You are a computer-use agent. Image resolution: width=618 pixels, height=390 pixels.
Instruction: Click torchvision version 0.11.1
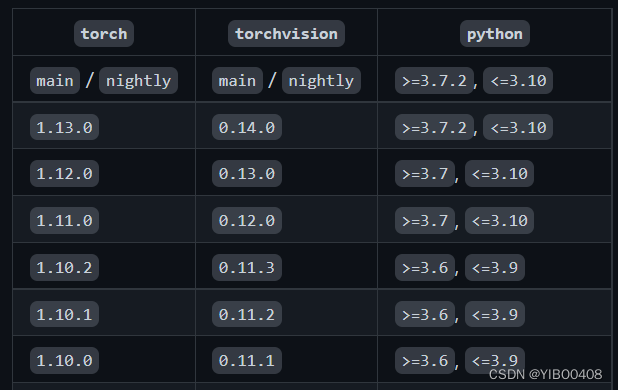(x=247, y=360)
